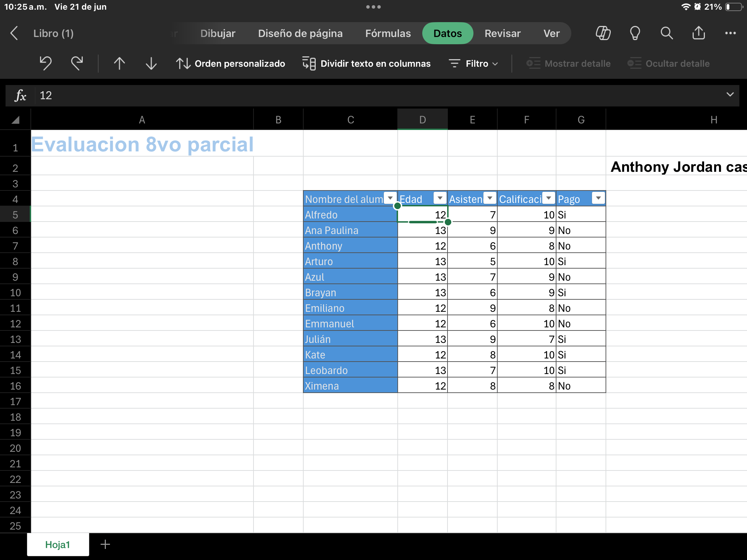The width and height of the screenshot is (747, 560).
Task: Tap the Undo arrow icon
Action: [45, 64]
